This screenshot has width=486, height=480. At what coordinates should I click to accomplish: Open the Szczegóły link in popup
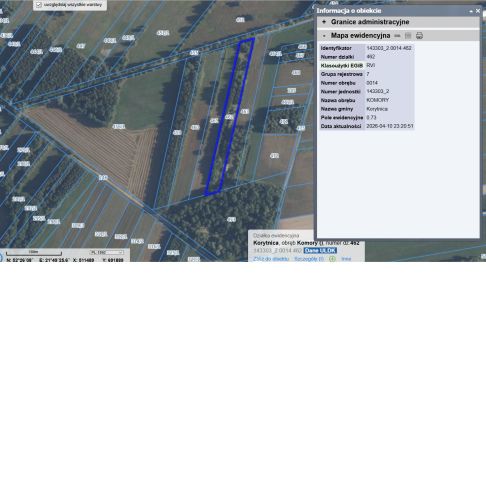[x=309, y=259]
